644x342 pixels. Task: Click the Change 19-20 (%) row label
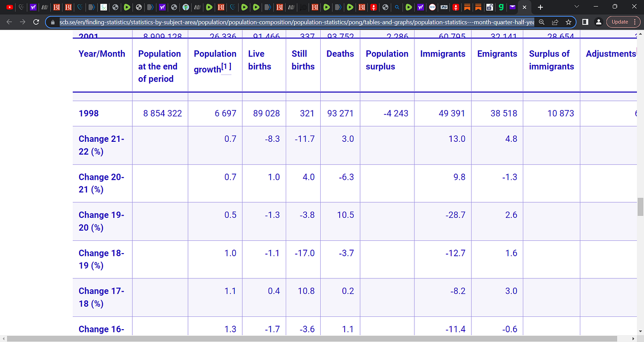[x=101, y=221]
